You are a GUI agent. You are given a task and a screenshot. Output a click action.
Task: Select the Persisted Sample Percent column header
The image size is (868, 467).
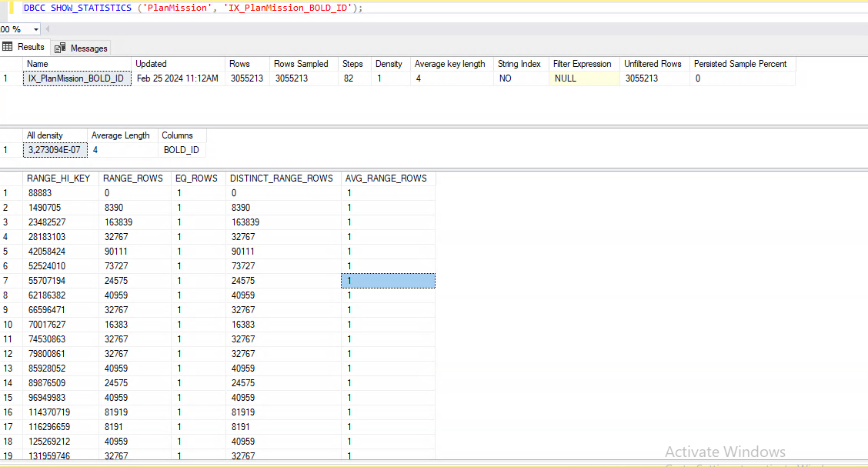[743, 64]
